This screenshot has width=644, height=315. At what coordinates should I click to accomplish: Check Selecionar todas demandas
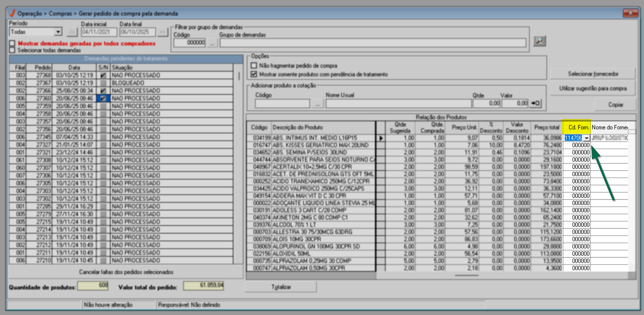click(13, 50)
